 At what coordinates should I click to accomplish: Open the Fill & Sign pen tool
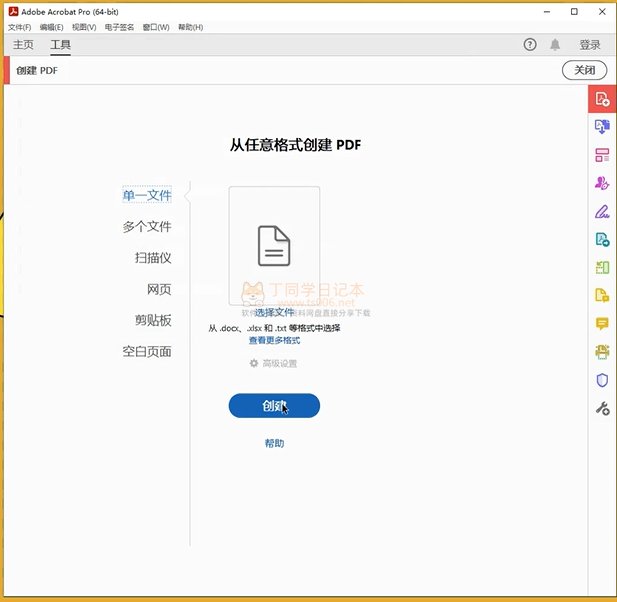point(602,212)
